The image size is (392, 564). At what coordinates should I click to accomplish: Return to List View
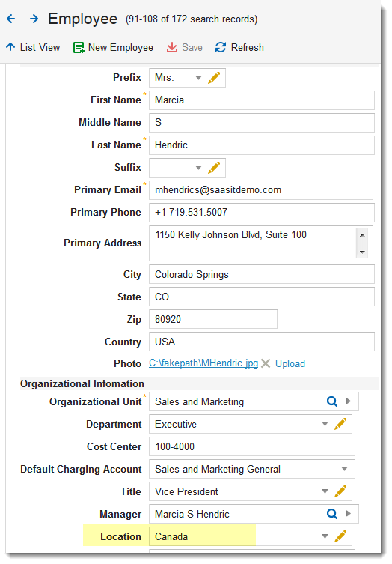(x=33, y=47)
